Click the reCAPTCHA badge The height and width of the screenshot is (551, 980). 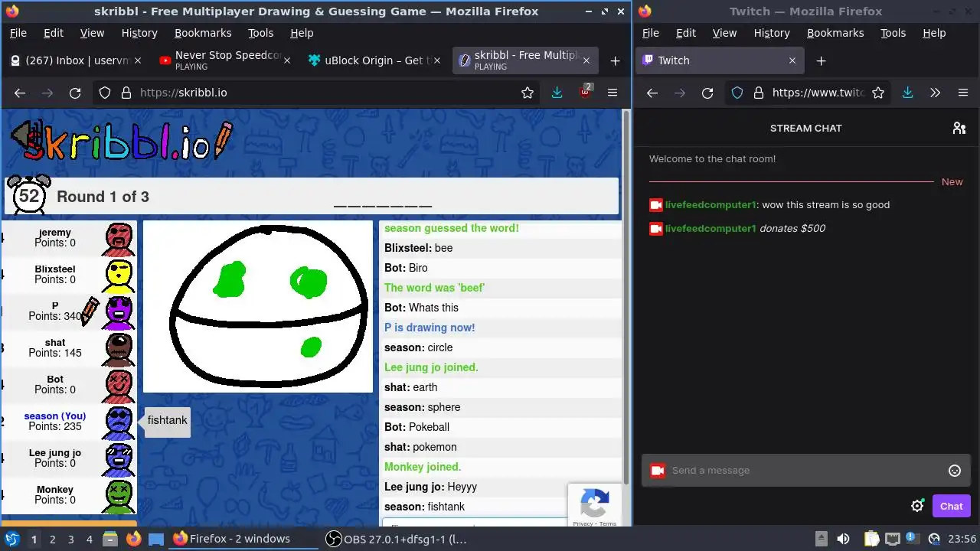point(595,504)
